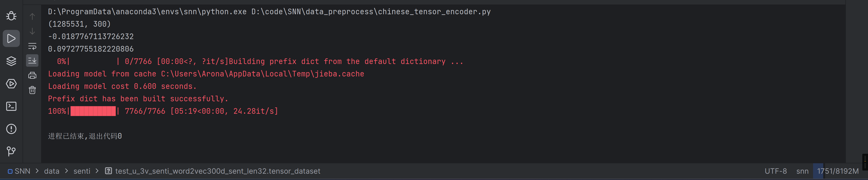Screen dimensions: 868x180
Task: Open the Problems tool window
Action: (11, 129)
